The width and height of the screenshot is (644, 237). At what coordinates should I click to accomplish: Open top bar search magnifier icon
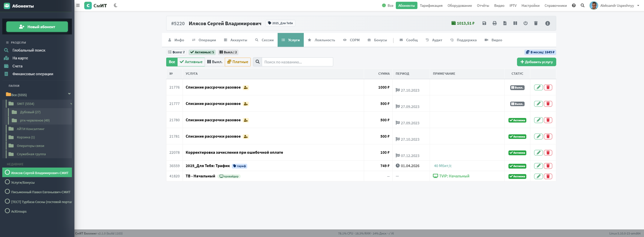pos(583,6)
